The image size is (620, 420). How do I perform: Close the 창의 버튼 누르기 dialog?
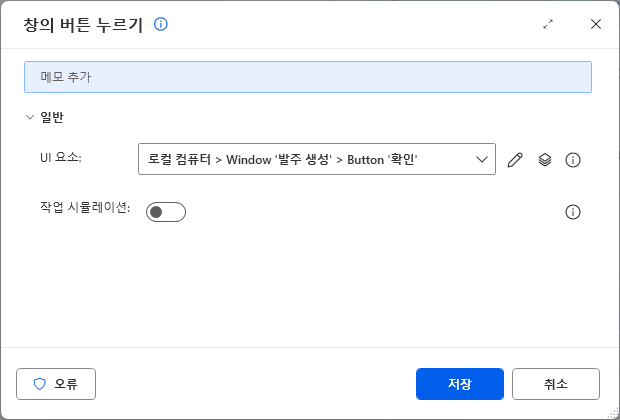click(x=596, y=24)
